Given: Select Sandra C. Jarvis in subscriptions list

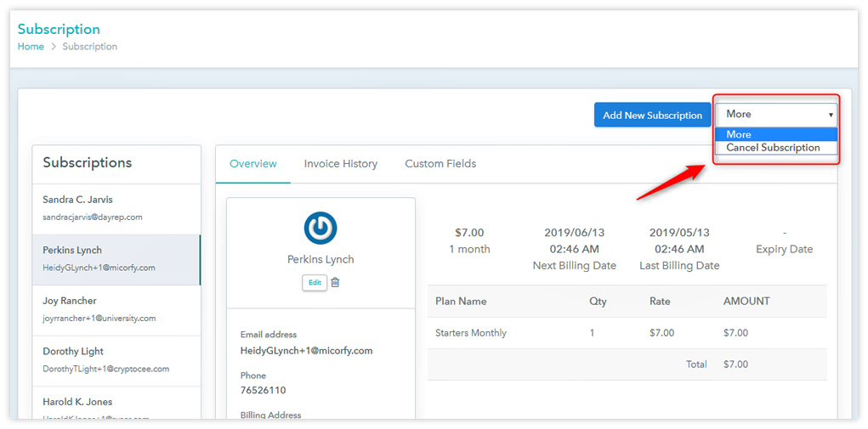Looking at the screenshot, I should tap(116, 208).
